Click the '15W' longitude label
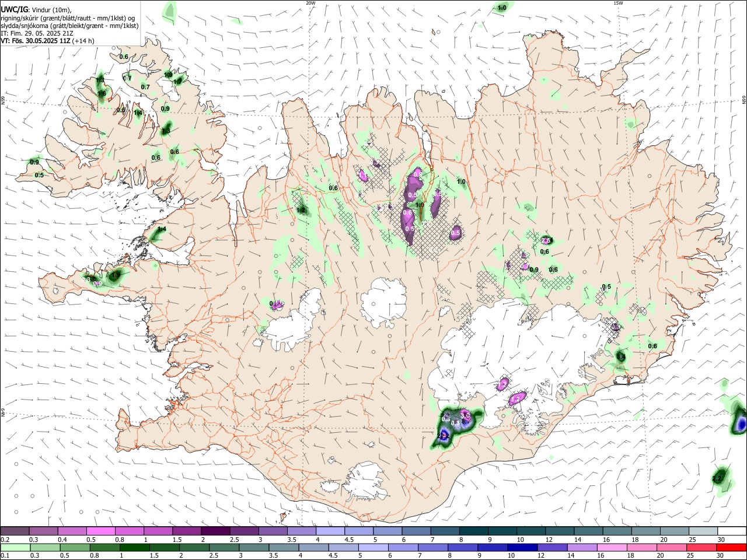Screen dimensions: 747x560 [x=618, y=3]
